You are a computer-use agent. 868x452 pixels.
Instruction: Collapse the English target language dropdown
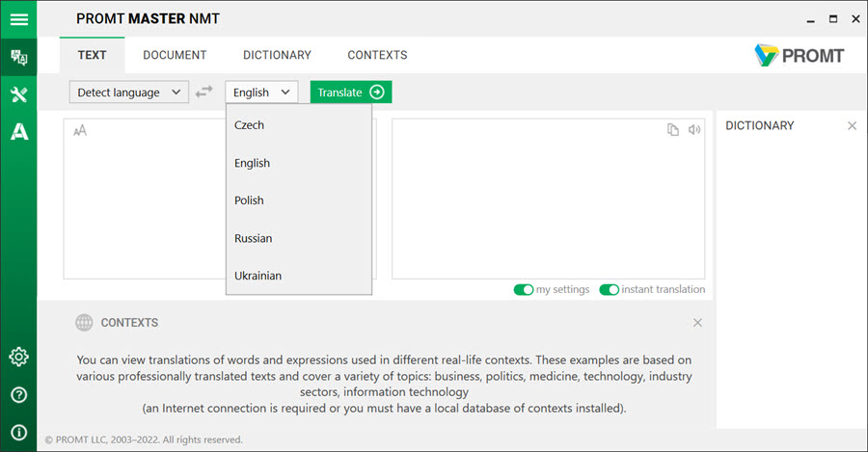tap(261, 93)
